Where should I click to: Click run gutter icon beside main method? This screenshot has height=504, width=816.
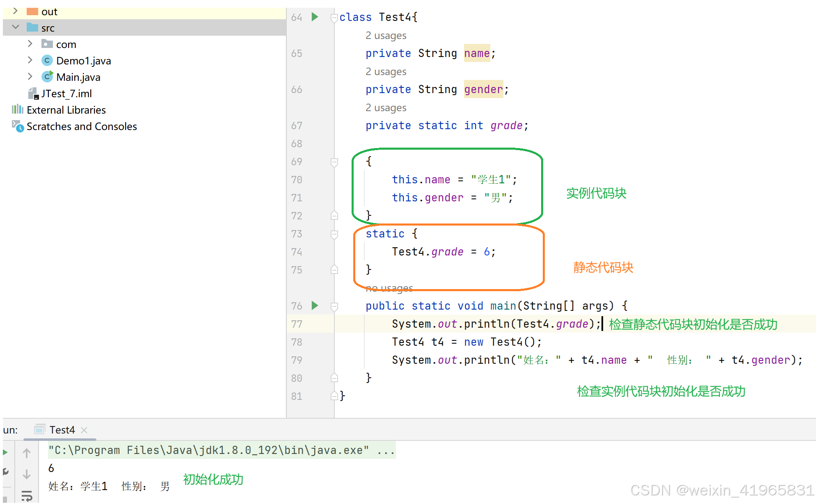pyautogui.click(x=315, y=306)
